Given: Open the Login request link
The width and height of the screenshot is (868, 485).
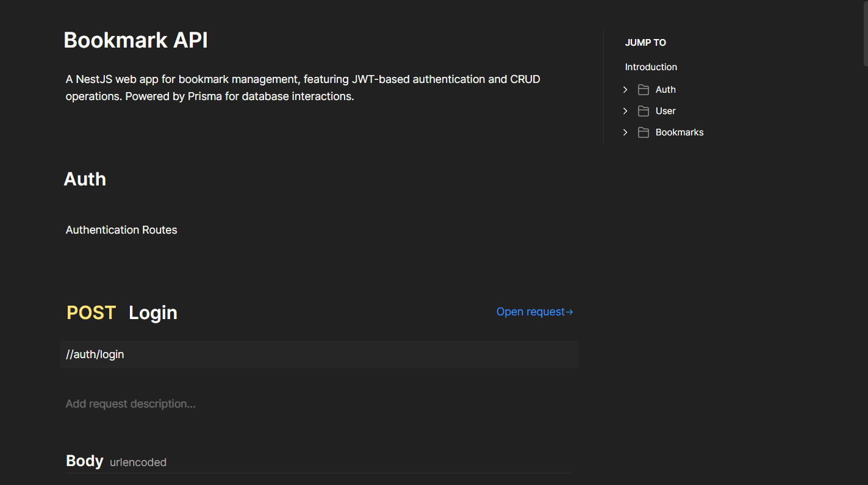Looking at the screenshot, I should pyautogui.click(x=534, y=312).
